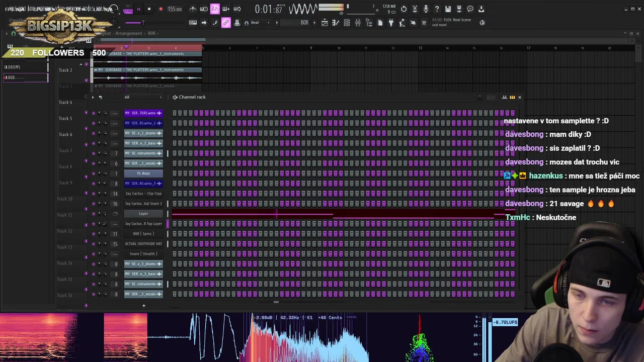Viewport: 644px width, 362px height.
Task: Toggle the metronome icon
Action: point(193,9)
